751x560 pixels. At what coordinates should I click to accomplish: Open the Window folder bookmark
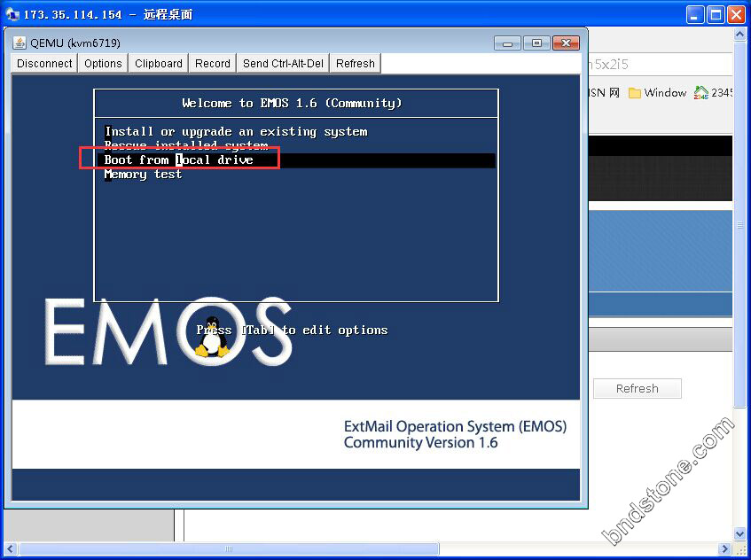click(657, 93)
